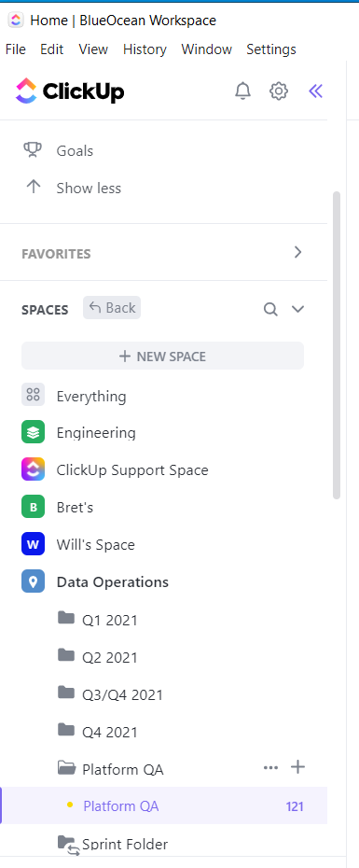Open the notifications bell icon

(242, 91)
